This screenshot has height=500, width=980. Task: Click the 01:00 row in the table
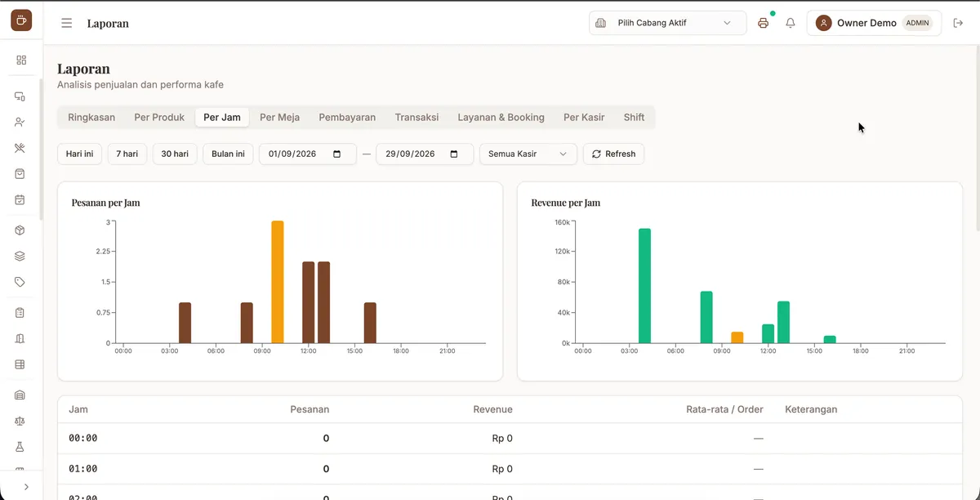(510, 469)
